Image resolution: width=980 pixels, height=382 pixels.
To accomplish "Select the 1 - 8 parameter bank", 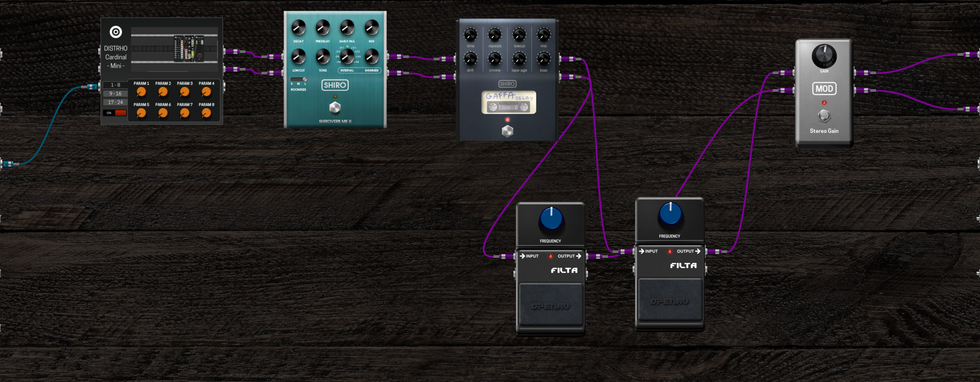I will (x=115, y=85).
